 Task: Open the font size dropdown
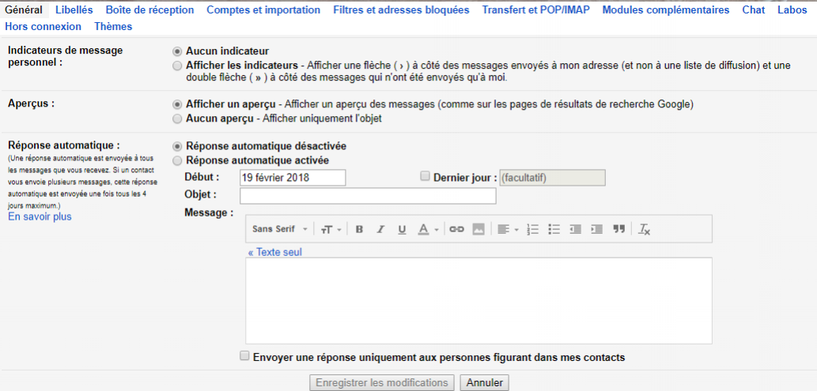point(331,229)
